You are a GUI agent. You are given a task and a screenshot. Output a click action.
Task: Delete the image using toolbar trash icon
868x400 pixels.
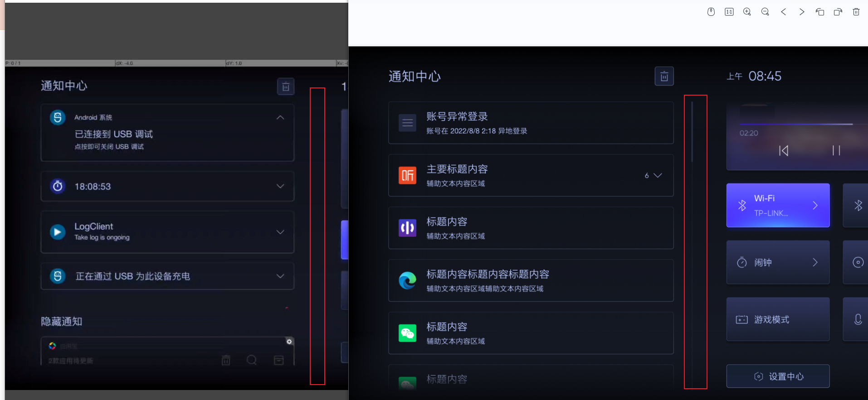[856, 12]
